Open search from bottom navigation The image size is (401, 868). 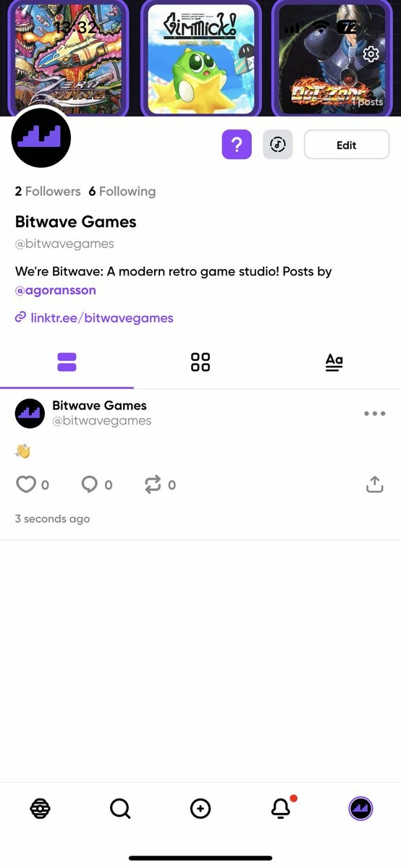tap(120, 809)
